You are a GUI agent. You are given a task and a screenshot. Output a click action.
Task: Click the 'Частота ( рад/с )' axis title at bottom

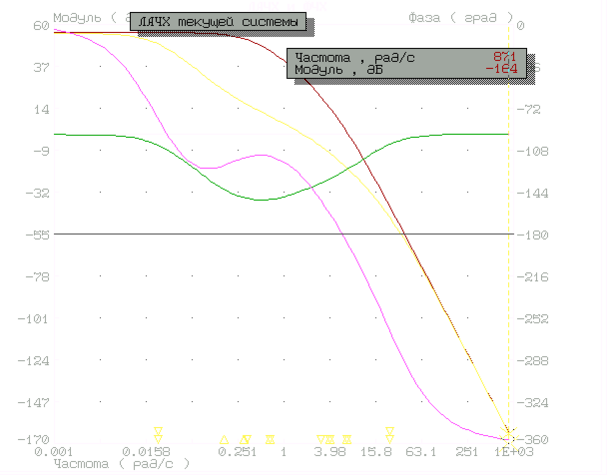coord(122,463)
